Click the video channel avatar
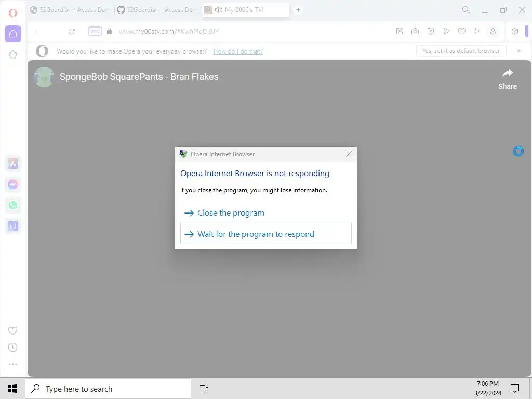 [x=44, y=77]
